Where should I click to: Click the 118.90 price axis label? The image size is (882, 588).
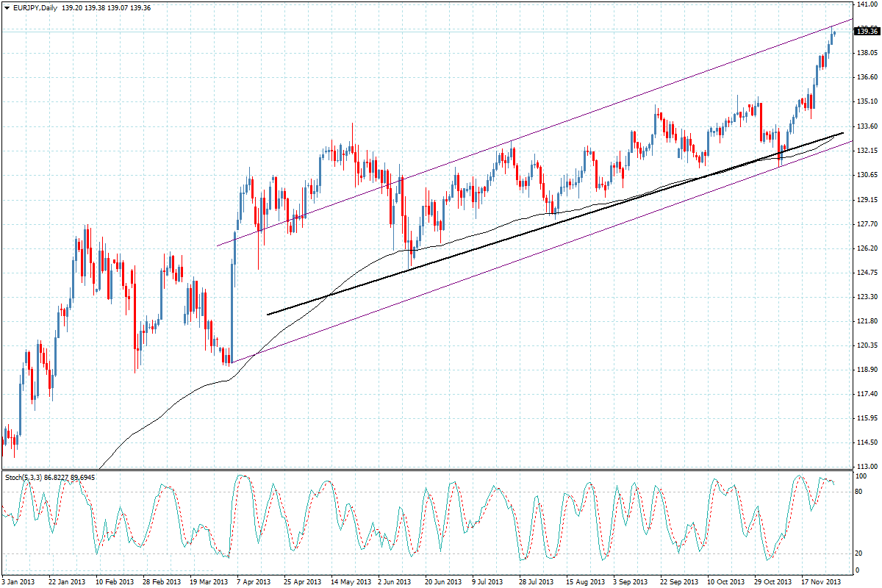(x=867, y=370)
